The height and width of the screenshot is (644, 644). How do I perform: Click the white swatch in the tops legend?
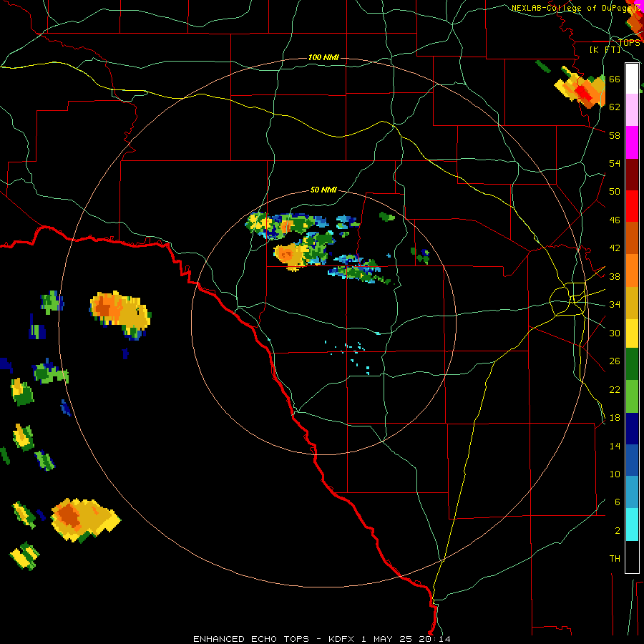pyautogui.click(x=632, y=79)
